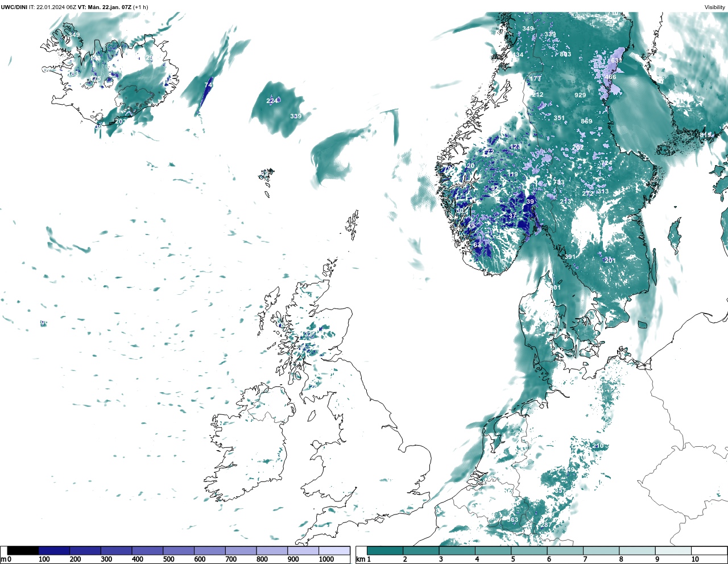Click the map value '466'

(x=610, y=77)
